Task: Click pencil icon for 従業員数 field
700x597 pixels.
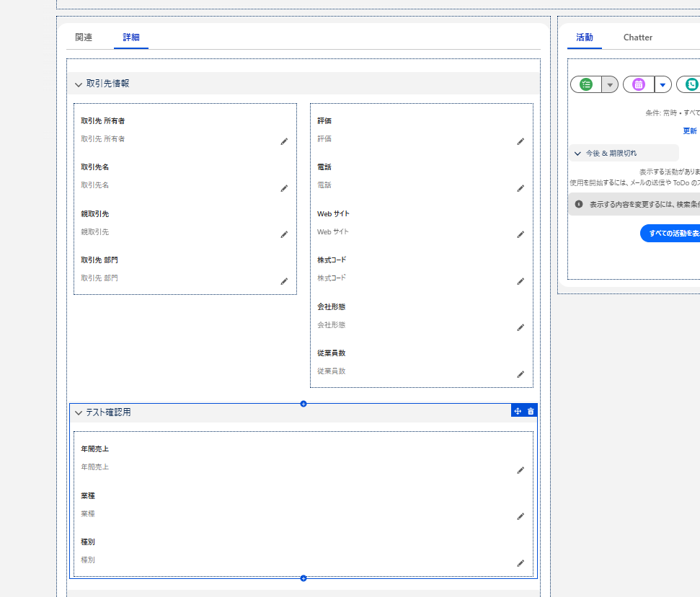Action: click(x=520, y=374)
